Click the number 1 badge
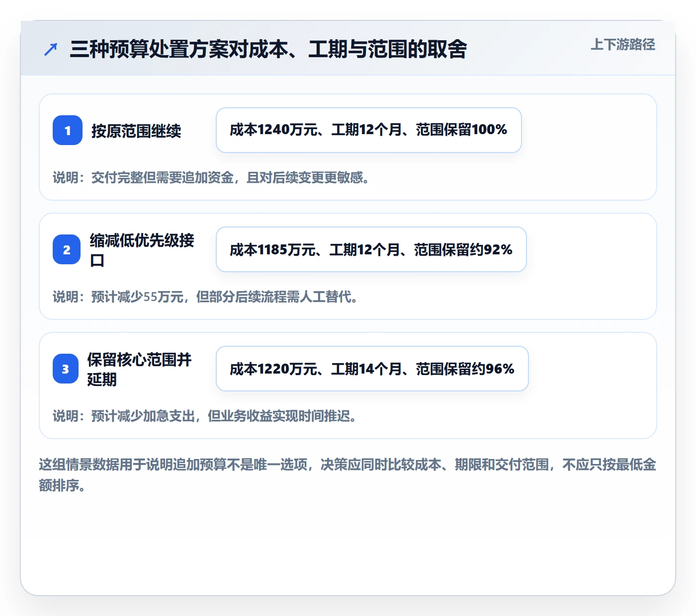The image size is (696, 616). [x=68, y=130]
